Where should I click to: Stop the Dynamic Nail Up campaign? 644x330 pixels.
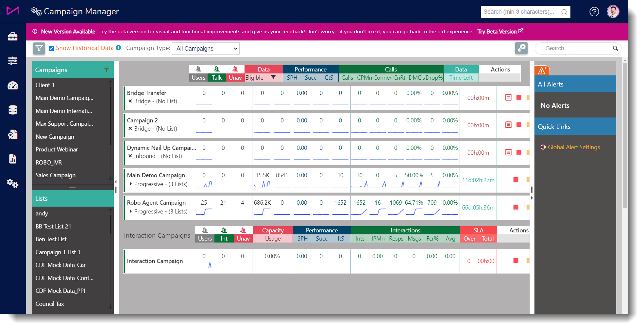pos(519,152)
